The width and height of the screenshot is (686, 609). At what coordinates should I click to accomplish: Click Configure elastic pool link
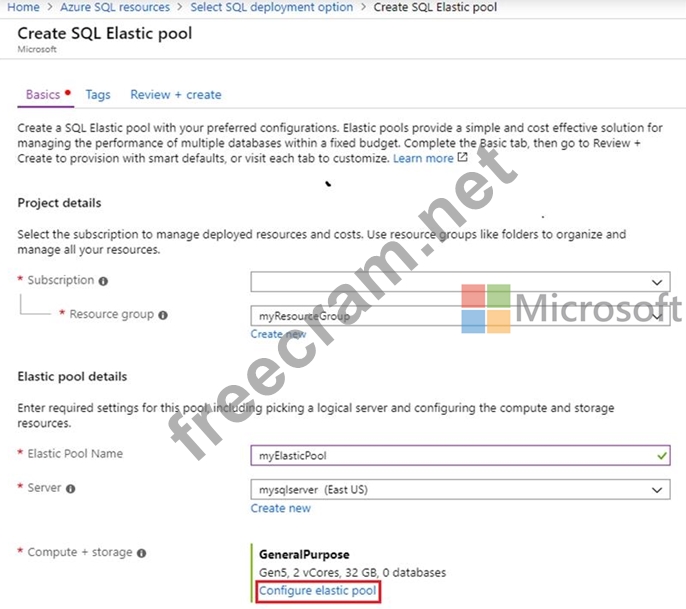(x=318, y=591)
